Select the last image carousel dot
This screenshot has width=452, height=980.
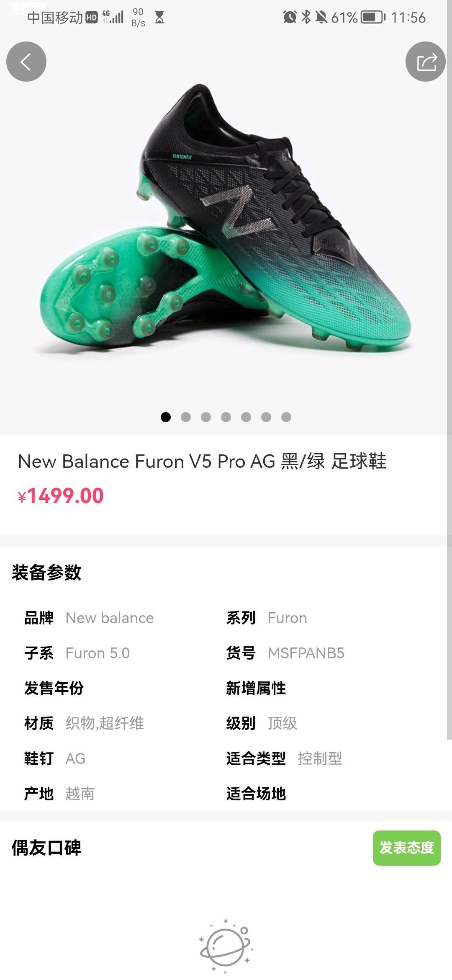point(286,417)
